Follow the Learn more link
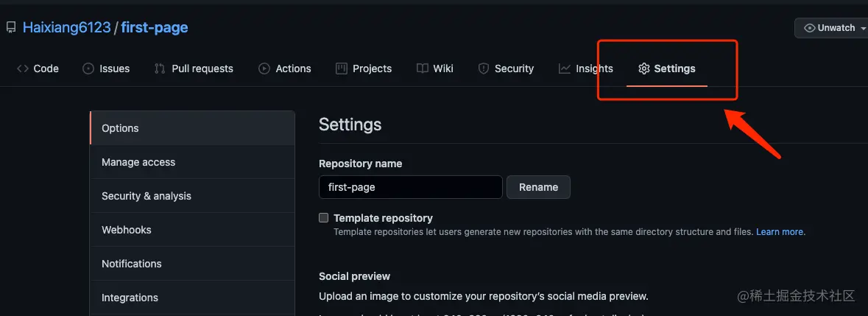 click(780, 232)
